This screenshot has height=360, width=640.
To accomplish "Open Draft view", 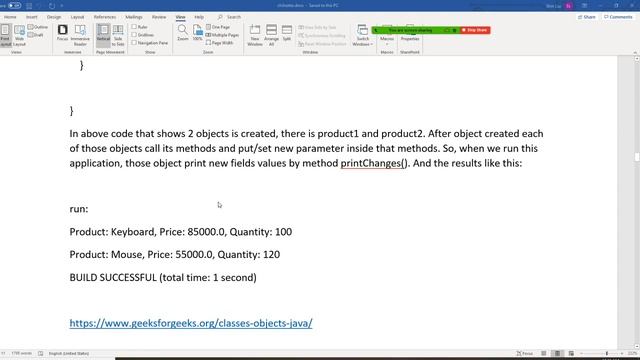I will tap(36, 35).
